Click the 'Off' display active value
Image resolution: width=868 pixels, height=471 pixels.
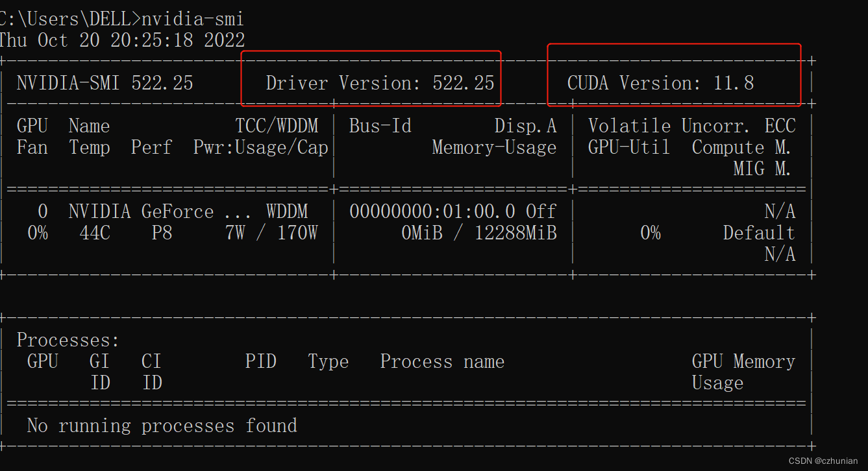(x=541, y=211)
